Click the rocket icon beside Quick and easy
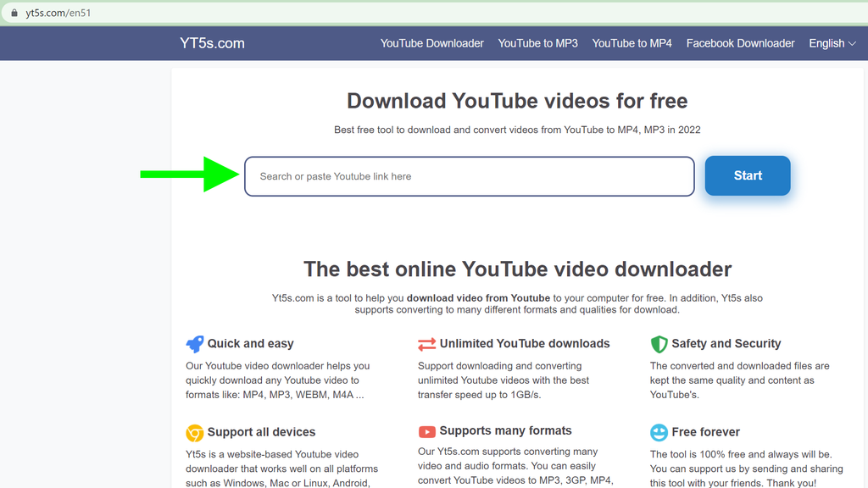The width and height of the screenshot is (868, 488). (194, 344)
